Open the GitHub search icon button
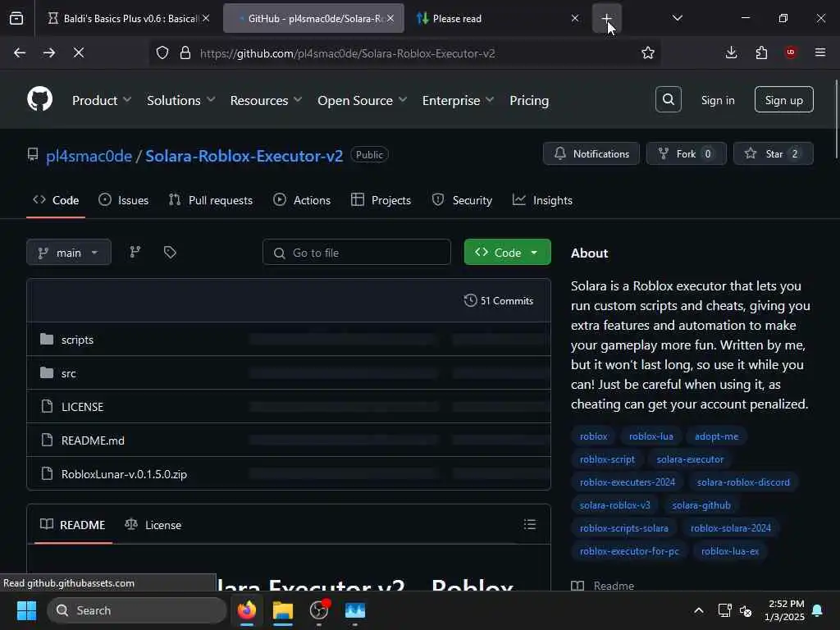Screen dimensions: 840x630 668,99
